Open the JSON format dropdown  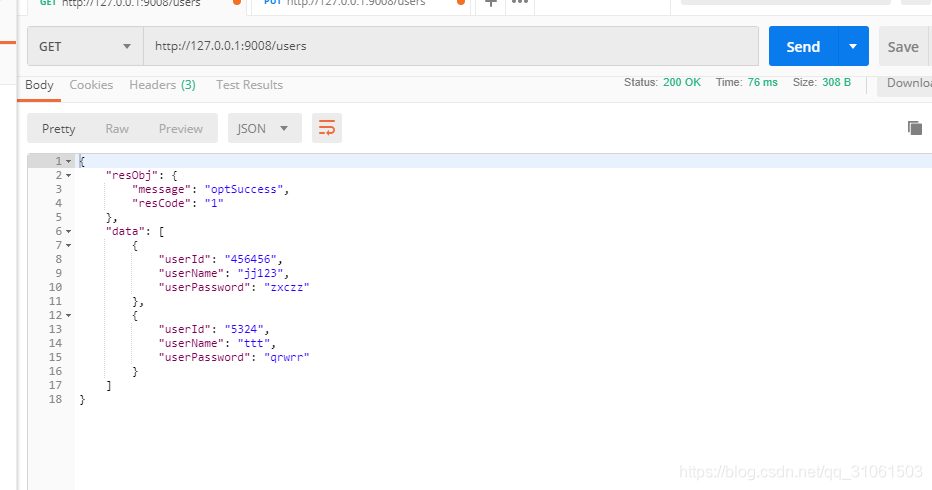(265, 128)
